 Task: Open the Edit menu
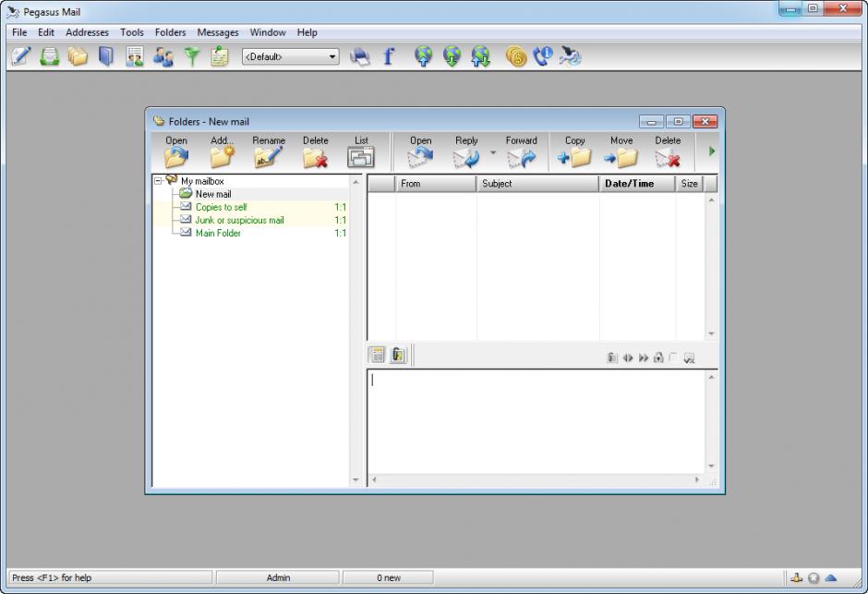tap(46, 32)
